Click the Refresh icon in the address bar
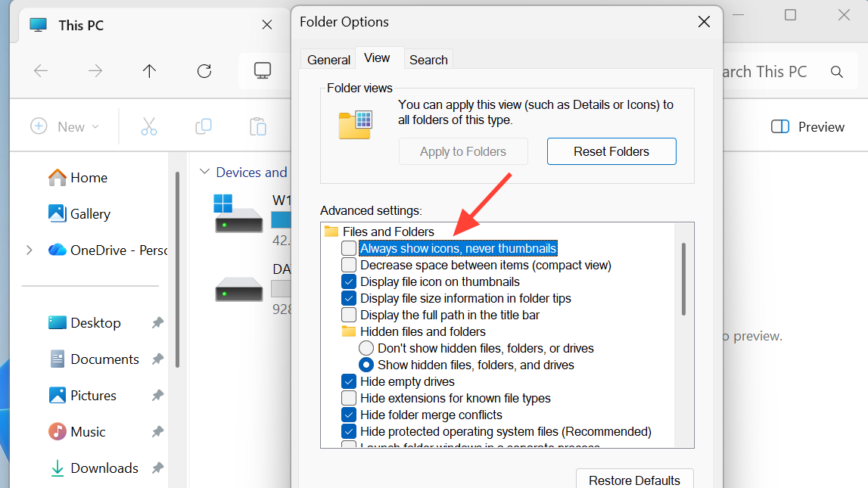Image resolution: width=868 pixels, height=488 pixels. tap(204, 70)
